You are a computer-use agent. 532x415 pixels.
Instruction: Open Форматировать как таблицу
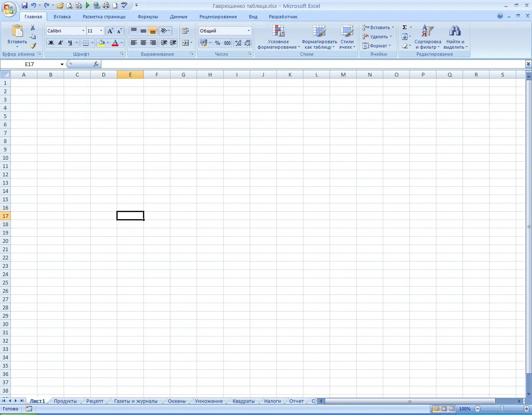click(319, 37)
